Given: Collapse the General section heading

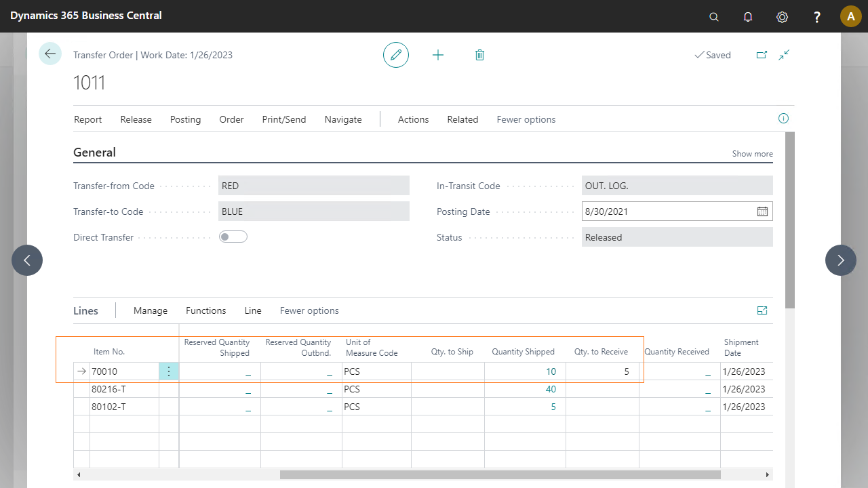Looking at the screenshot, I should click(94, 152).
